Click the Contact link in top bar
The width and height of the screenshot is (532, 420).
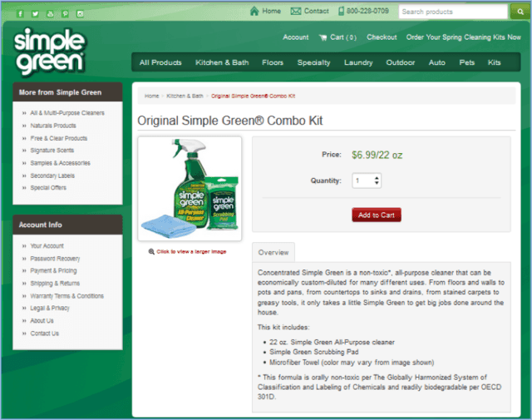coord(317,11)
